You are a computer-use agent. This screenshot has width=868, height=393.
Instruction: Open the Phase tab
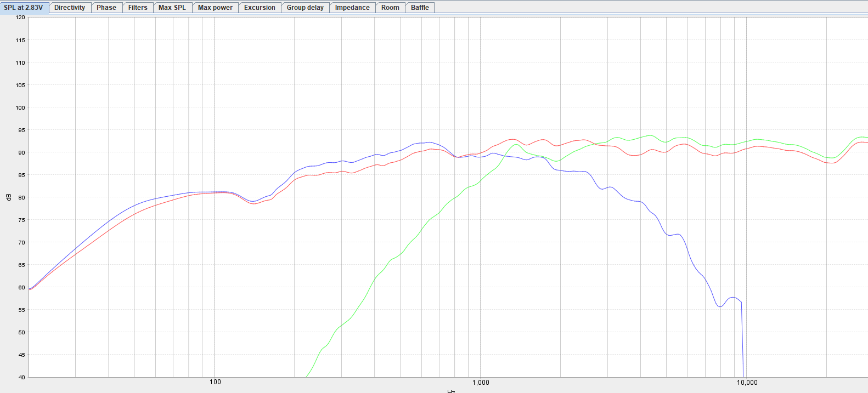click(x=106, y=7)
